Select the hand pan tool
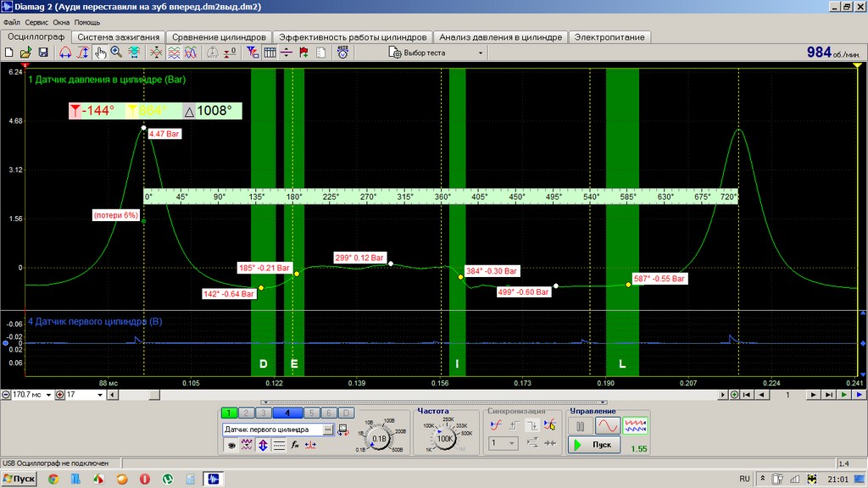Image resolution: width=868 pixels, height=488 pixels. pos(100,53)
